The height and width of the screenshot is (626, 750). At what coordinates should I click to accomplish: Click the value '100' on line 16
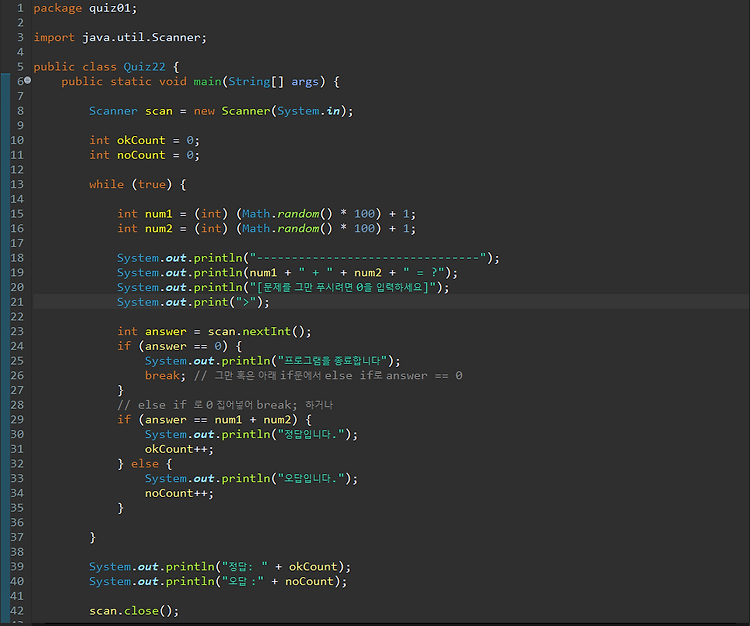click(364, 229)
